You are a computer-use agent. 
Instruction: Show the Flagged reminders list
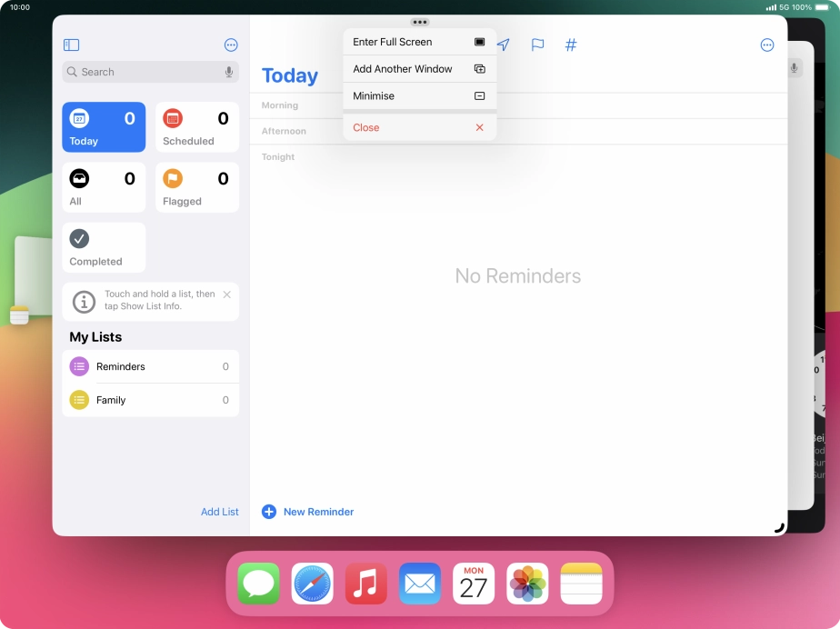coord(197,187)
